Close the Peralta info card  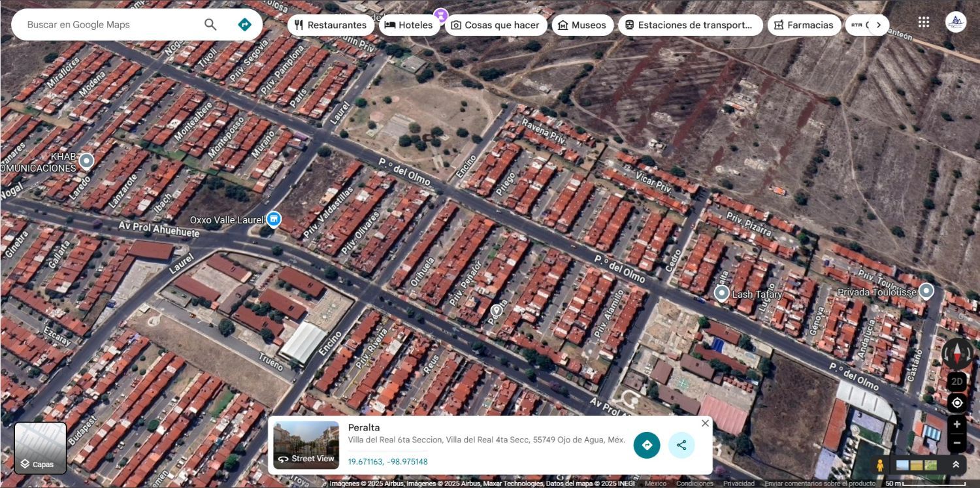tap(705, 423)
